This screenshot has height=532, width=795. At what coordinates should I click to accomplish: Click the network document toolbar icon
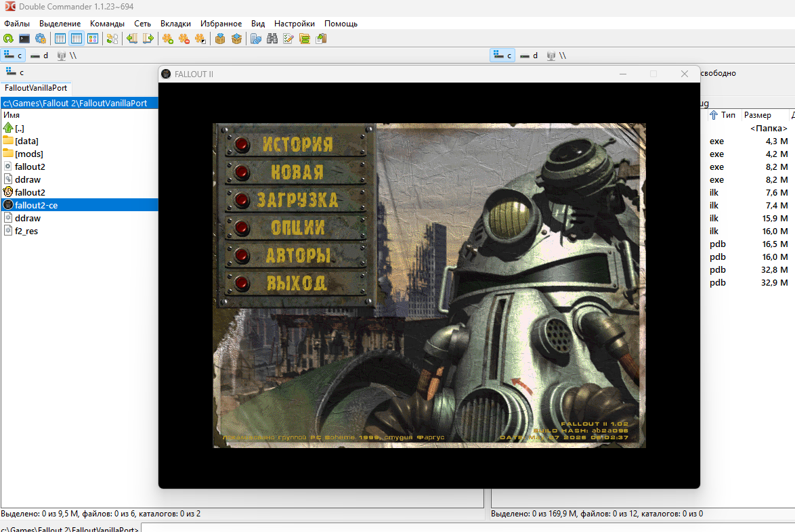click(x=256, y=39)
